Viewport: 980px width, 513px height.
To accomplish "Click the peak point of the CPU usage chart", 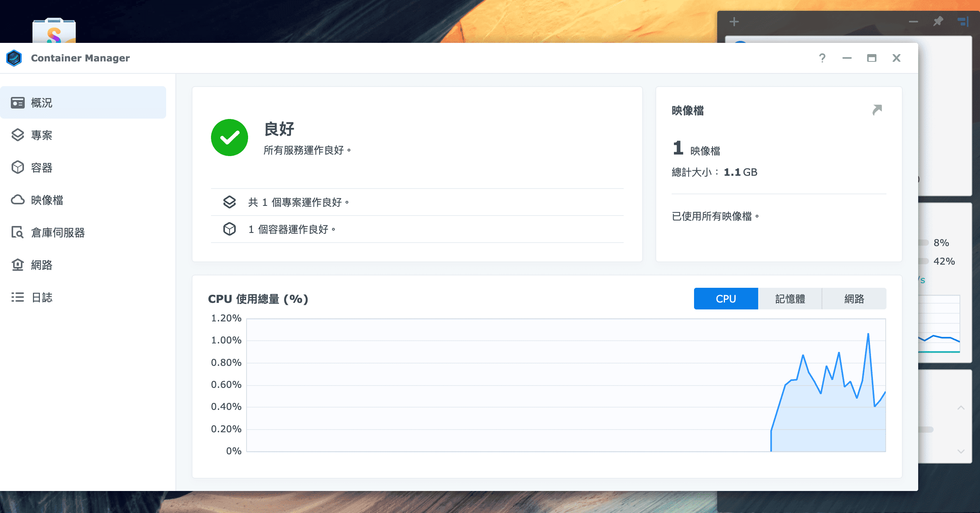I will tap(868, 334).
